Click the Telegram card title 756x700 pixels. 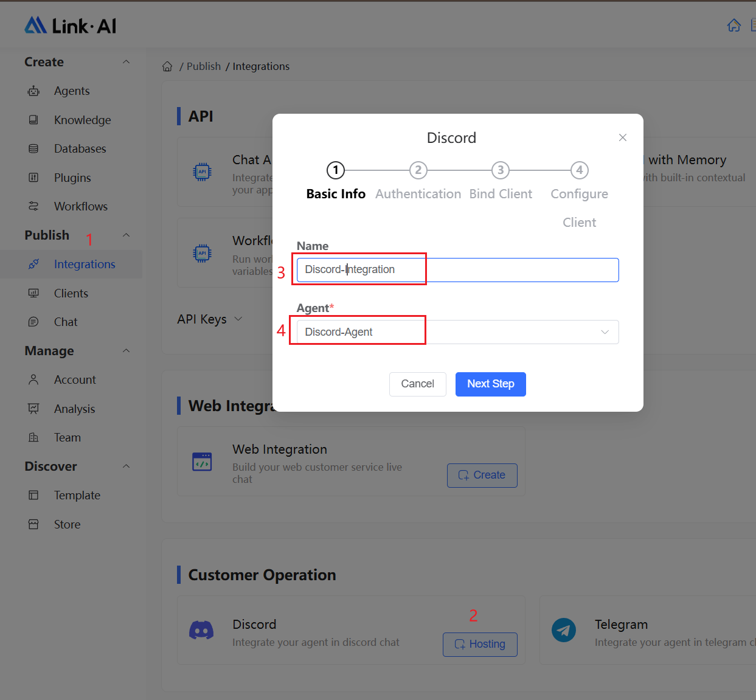[621, 625]
